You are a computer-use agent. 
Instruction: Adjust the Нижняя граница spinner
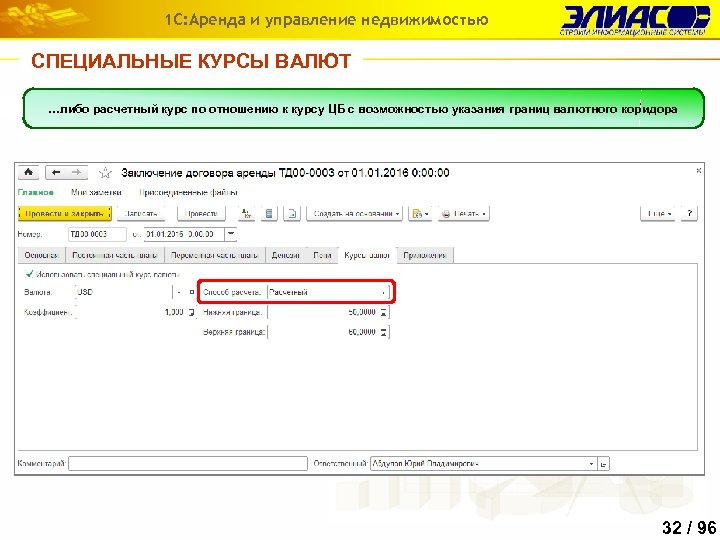point(384,312)
